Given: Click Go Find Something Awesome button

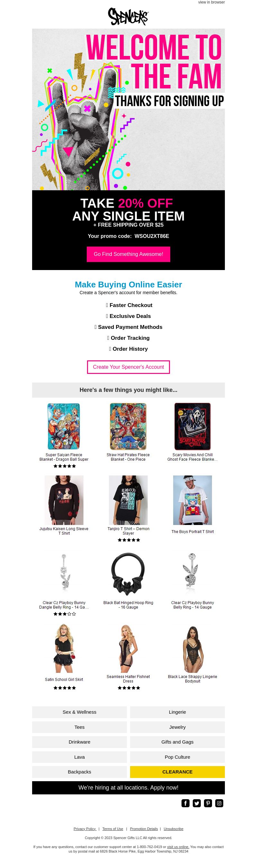Looking at the screenshot, I should pyautogui.click(x=128, y=254).
